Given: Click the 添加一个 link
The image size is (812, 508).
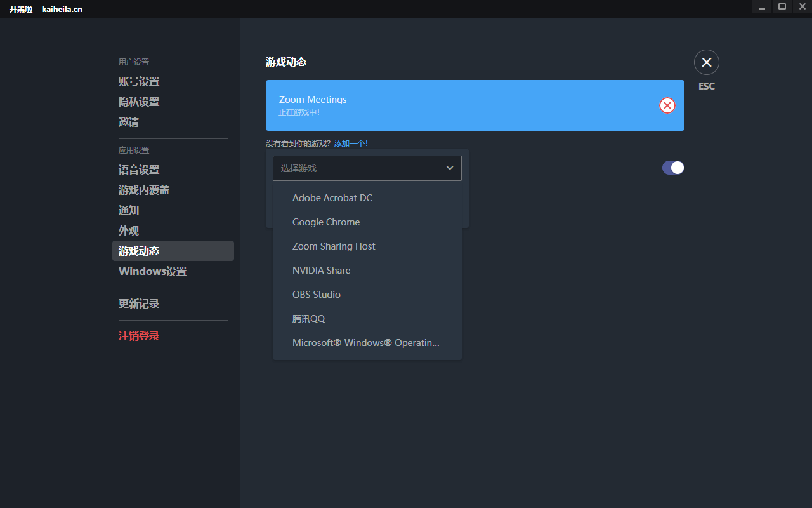Looking at the screenshot, I should [x=350, y=144].
